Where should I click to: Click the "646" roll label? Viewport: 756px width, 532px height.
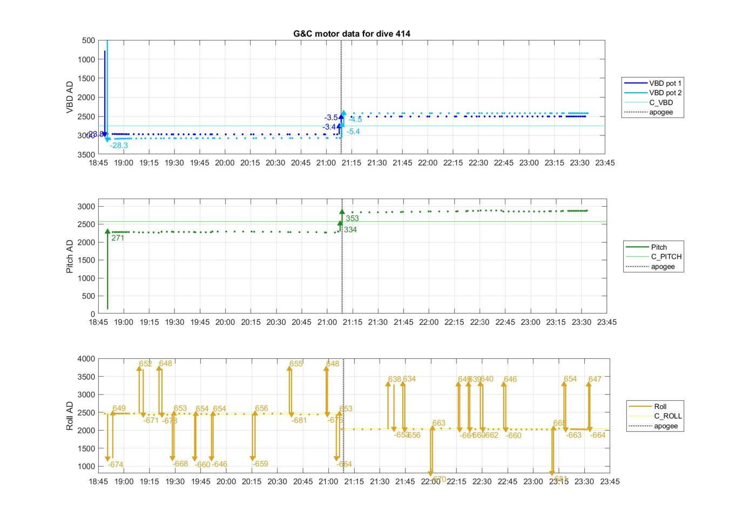coord(510,379)
